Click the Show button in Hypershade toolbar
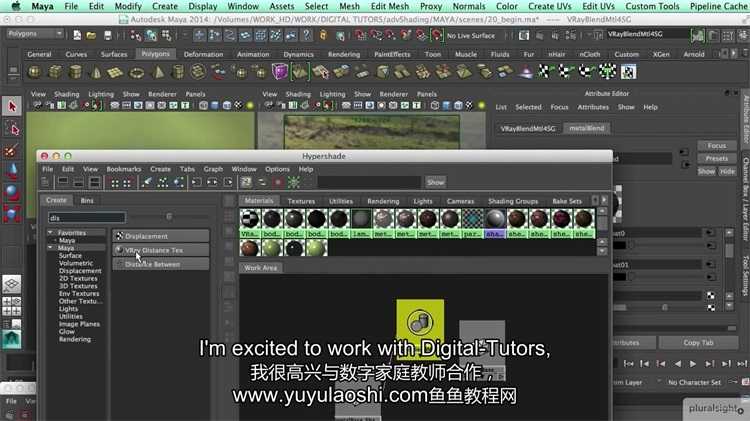Image resolution: width=750 pixels, height=421 pixels. point(435,182)
